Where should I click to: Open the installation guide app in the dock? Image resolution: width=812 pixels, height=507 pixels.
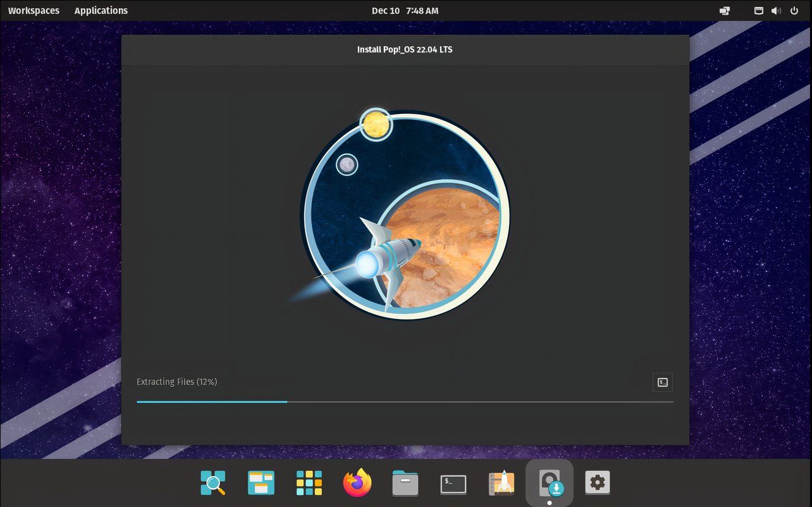point(501,482)
